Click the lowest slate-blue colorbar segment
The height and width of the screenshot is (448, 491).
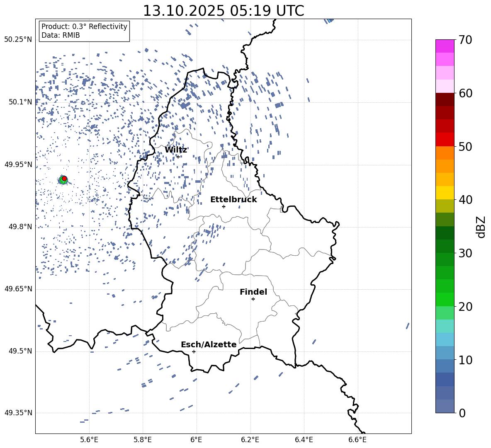click(445, 406)
